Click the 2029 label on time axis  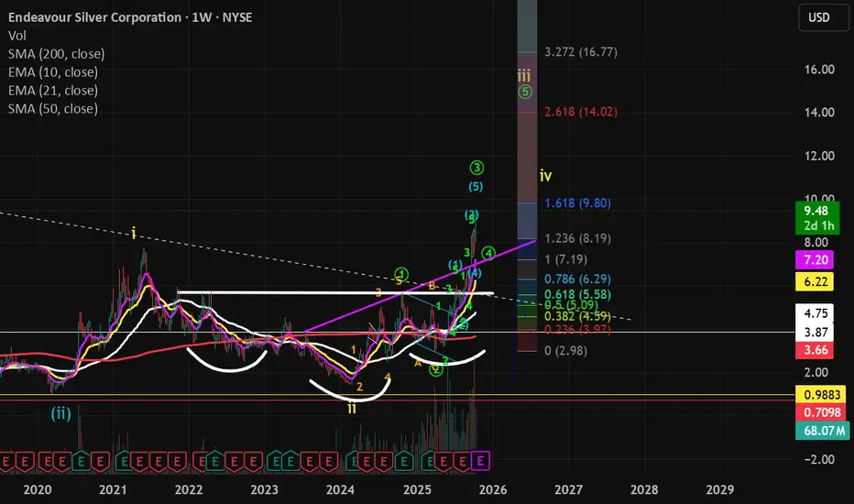click(720, 490)
